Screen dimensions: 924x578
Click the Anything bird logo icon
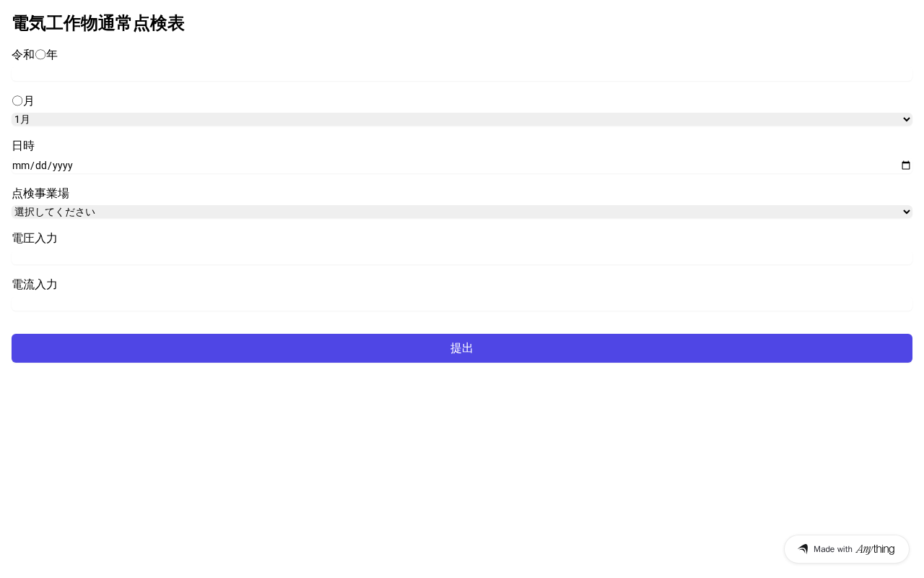(803, 549)
